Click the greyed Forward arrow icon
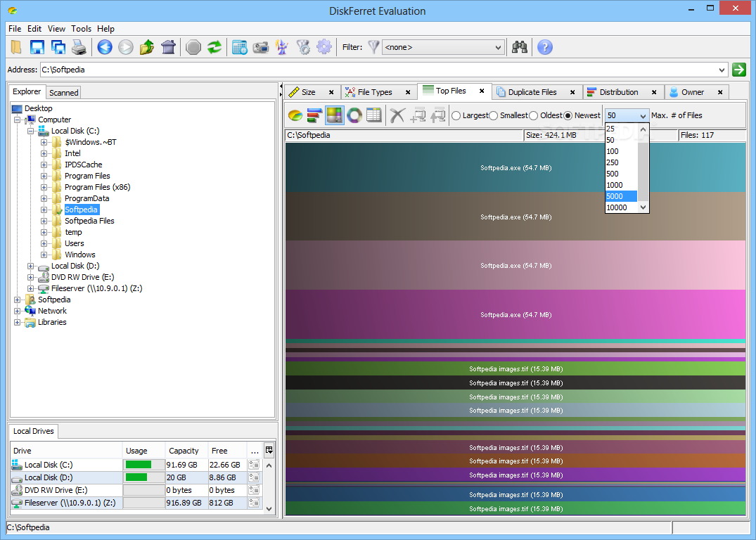 click(x=126, y=47)
